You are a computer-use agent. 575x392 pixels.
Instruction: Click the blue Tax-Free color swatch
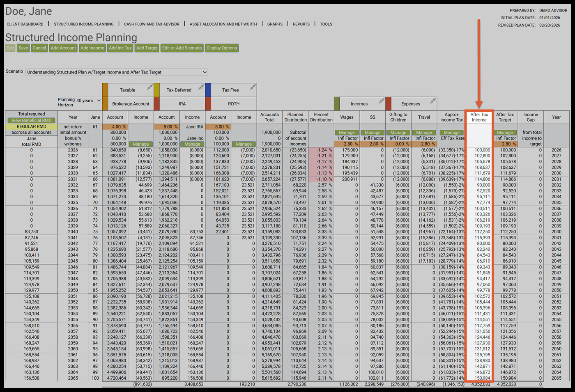click(x=208, y=90)
